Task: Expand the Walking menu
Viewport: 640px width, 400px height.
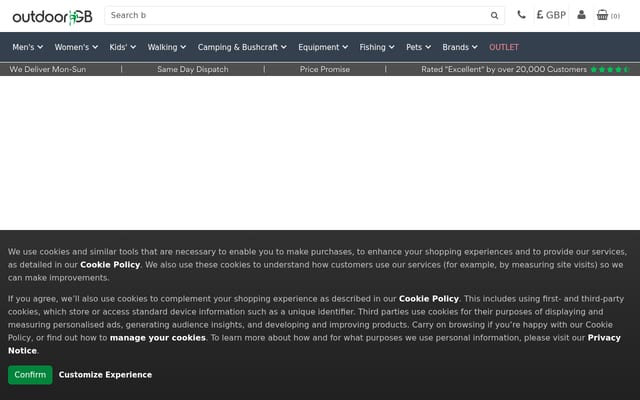Action: click(x=167, y=47)
